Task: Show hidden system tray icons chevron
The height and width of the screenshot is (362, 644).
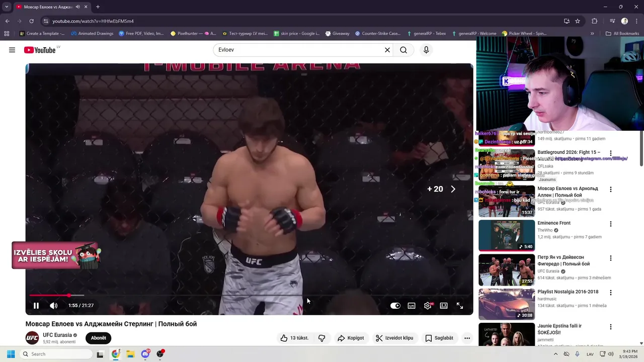Action: [x=555, y=354]
